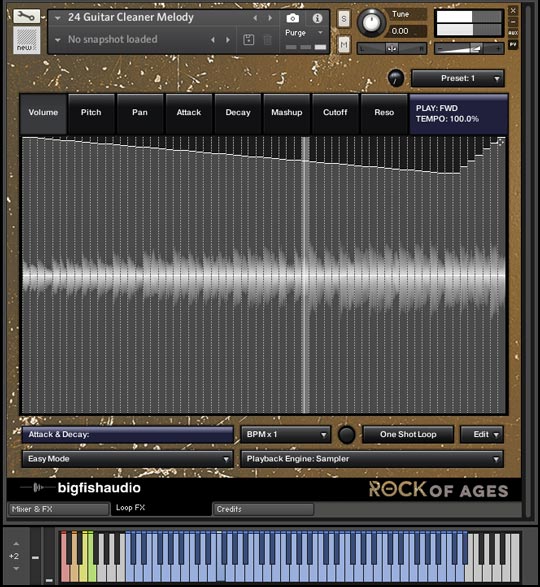This screenshot has height=587, width=540.
Task: Shift keyboard octave up arrow
Action: (16, 544)
